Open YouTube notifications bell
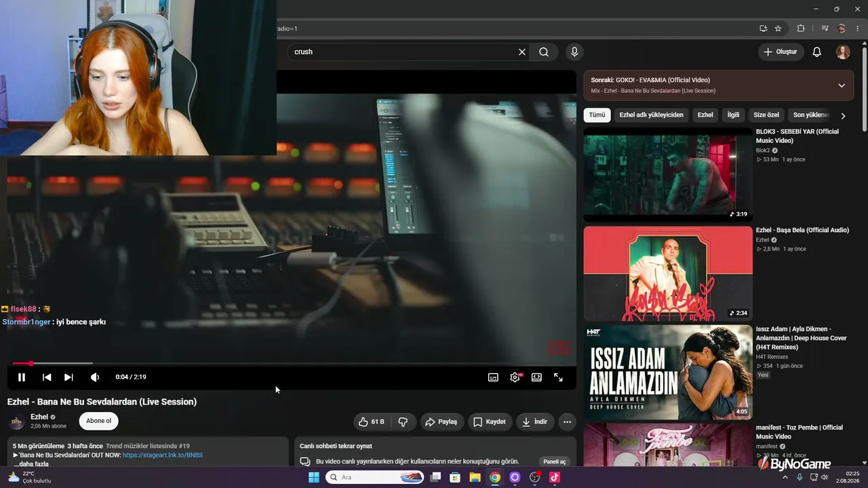The image size is (868, 488). (x=817, y=52)
